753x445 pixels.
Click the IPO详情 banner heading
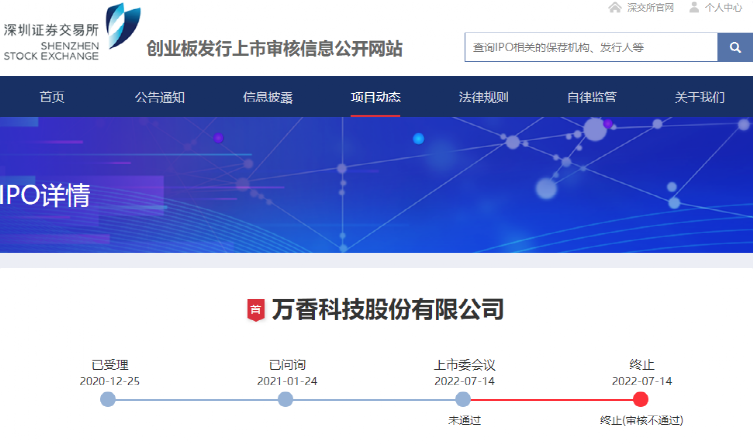pyautogui.click(x=45, y=195)
